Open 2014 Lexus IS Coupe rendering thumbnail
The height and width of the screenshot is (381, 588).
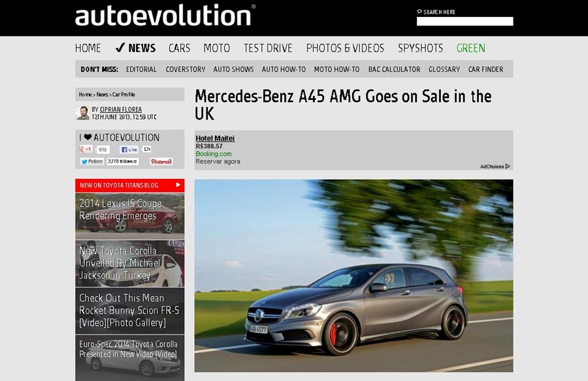pos(129,216)
